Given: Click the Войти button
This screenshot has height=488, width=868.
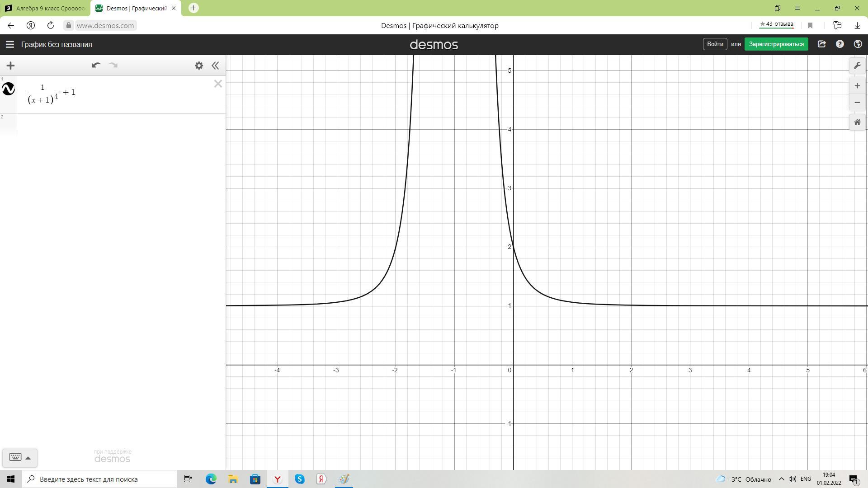Looking at the screenshot, I should pos(715,44).
